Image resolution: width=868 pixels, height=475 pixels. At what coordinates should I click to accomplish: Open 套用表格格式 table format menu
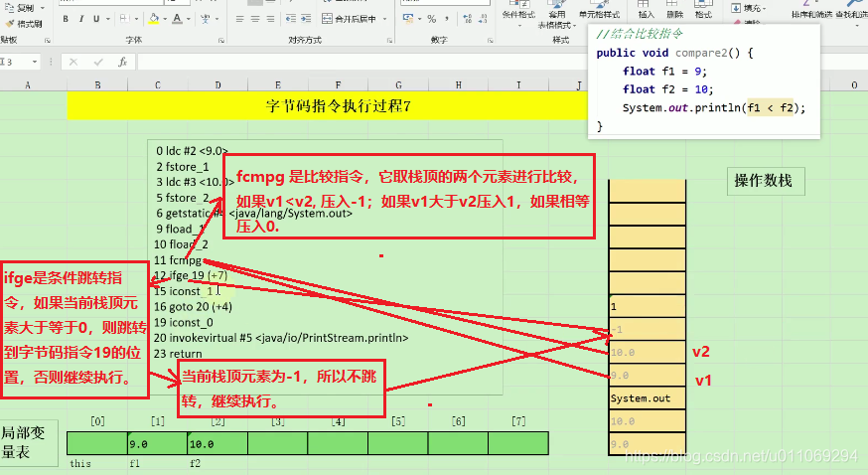coord(557,16)
